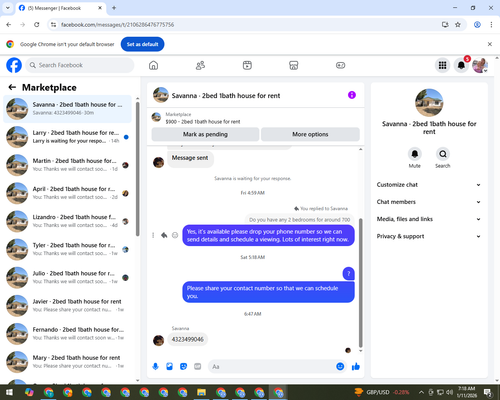Expand Media, files and links section

tap(429, 219)
